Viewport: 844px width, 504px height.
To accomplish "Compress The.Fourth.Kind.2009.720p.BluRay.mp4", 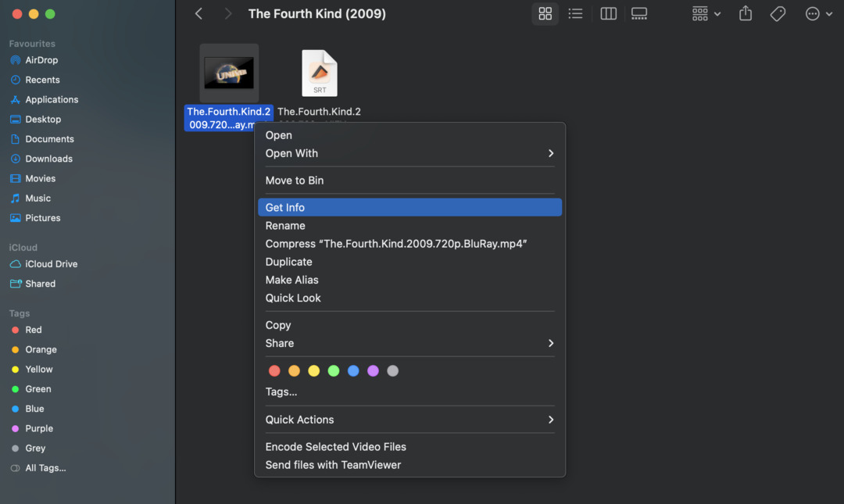I will (x=409, y=244).
